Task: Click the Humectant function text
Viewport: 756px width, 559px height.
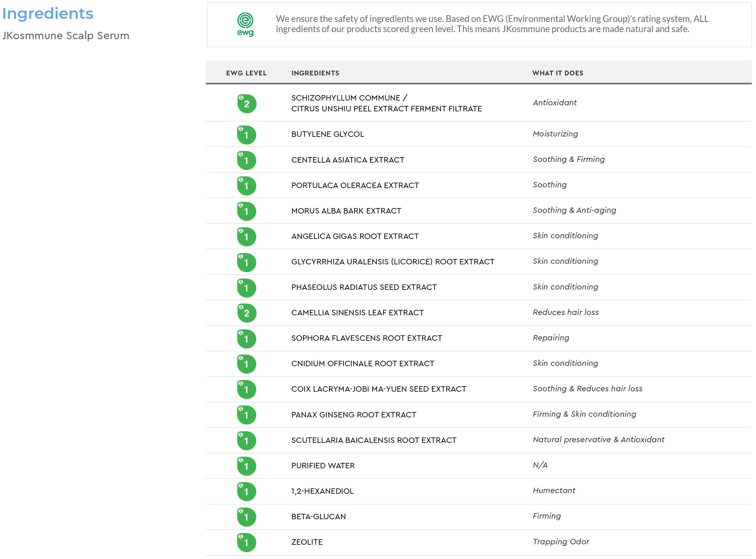Action: (554, 491)
